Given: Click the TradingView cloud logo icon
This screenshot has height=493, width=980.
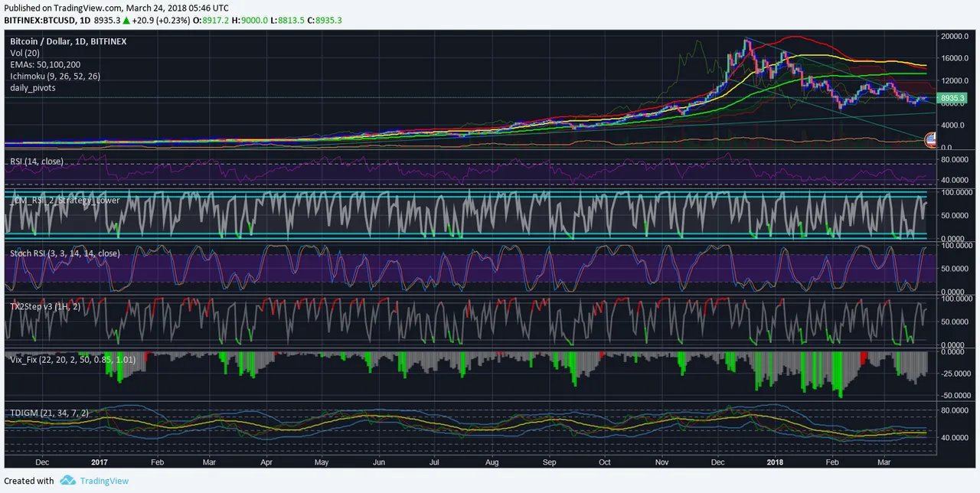Looking at the screenshot, I should pyautogui.click(x=67, y=481).
